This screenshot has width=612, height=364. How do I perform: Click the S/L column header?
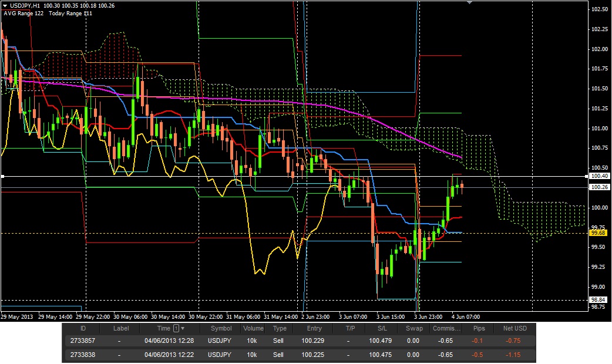pos(382,329)
